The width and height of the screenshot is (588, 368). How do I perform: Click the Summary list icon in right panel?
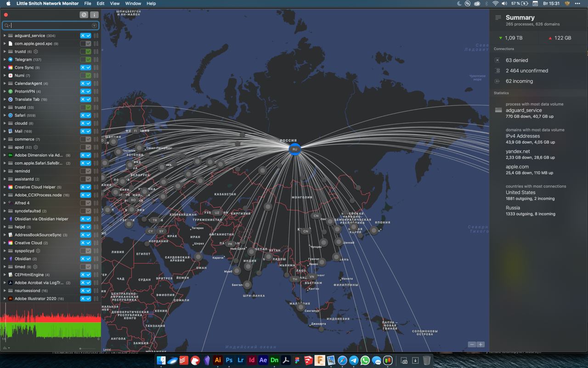pyautogui.click(x=498, y=17)
